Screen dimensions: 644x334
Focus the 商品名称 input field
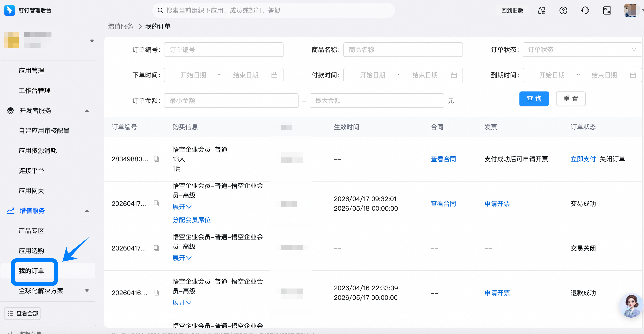tap(403, 50)
